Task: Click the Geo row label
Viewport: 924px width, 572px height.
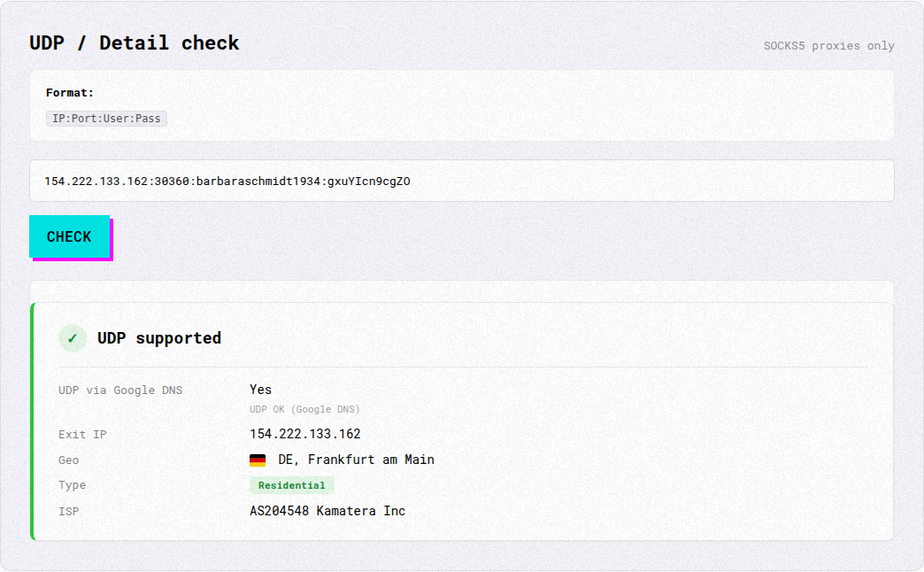Action: [x=68, y=460]
